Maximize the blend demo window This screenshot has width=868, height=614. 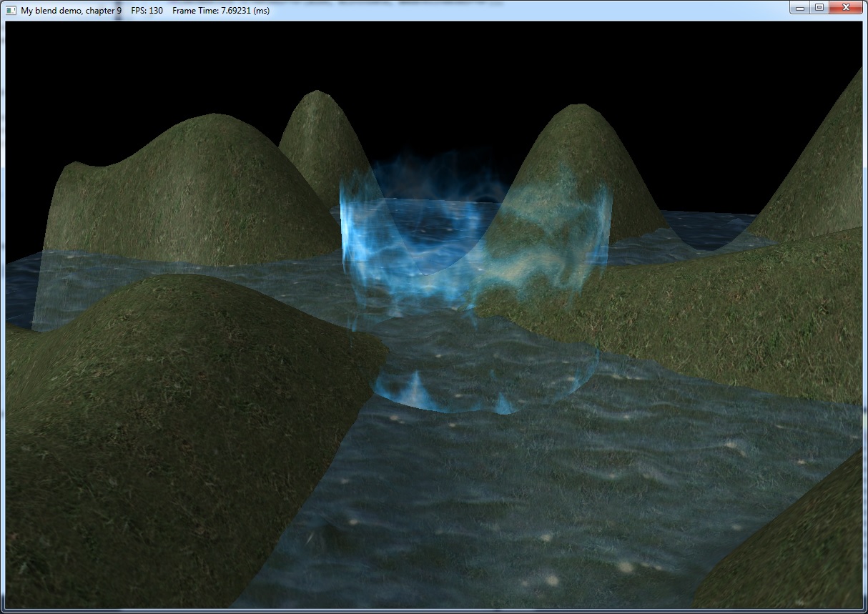pyautogui.click(x=819, y=8)
